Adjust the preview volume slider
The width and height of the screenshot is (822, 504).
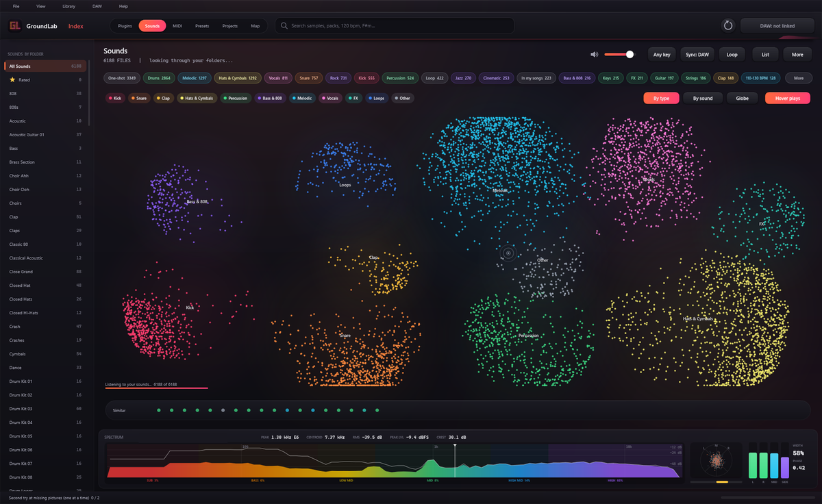pyautogui.click(x=619, y=54)
